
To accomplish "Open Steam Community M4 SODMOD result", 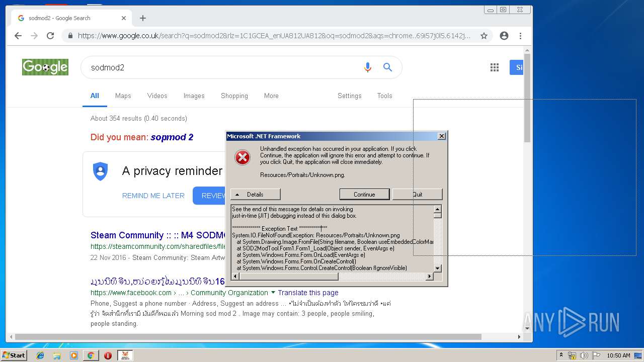I will click(158, 235).
